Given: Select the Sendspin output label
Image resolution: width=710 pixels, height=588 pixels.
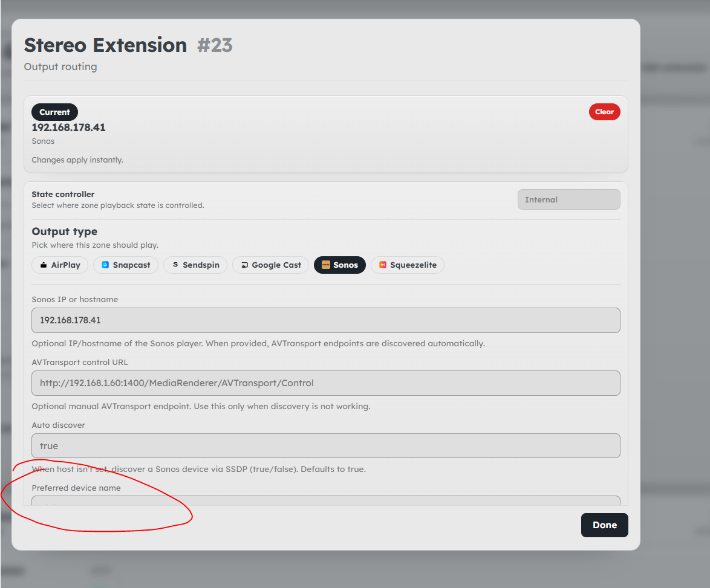Looking at the screenshot, I should tap(201, 265).
